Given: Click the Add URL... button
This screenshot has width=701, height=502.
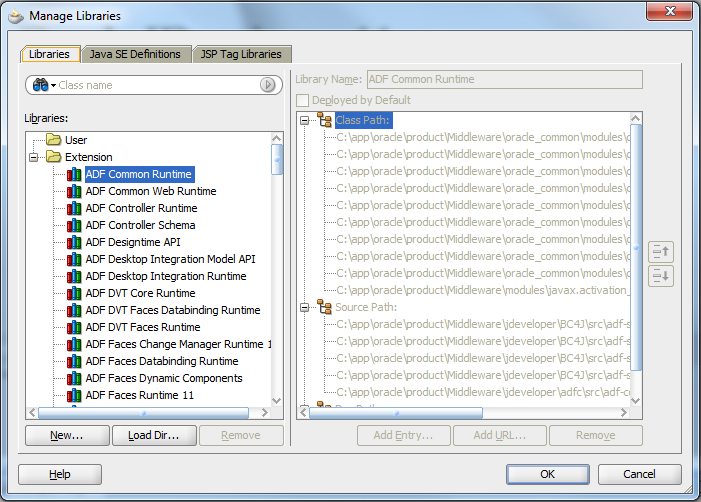Looking at the screenshot, I should [500, 435].
